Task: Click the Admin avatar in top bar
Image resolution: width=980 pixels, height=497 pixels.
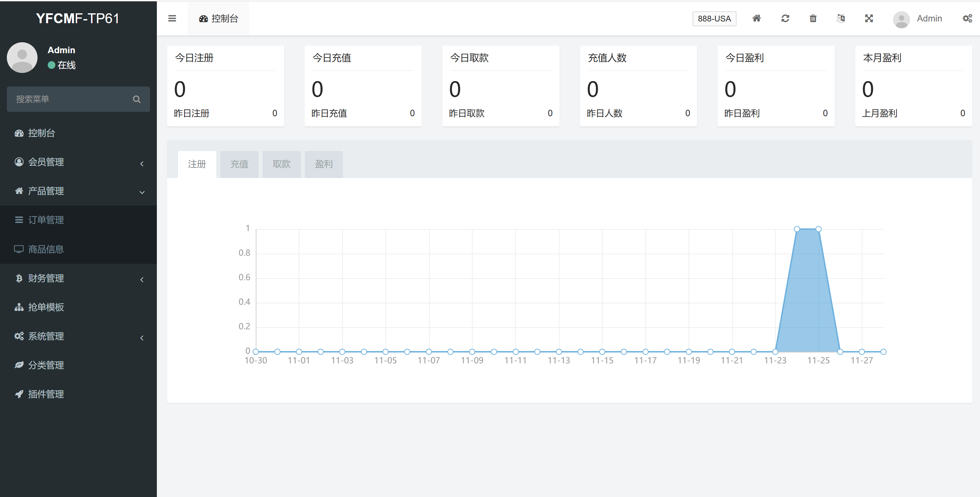Action: click(901, 19)
